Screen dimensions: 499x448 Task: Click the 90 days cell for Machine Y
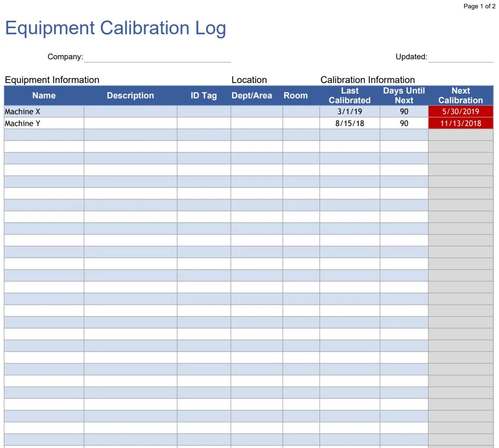tap(404, 123)
